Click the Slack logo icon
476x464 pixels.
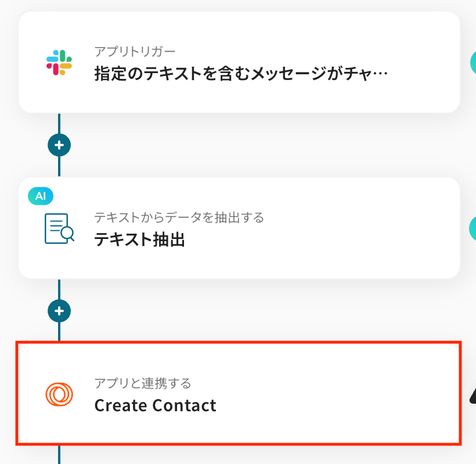click(59, 63)
